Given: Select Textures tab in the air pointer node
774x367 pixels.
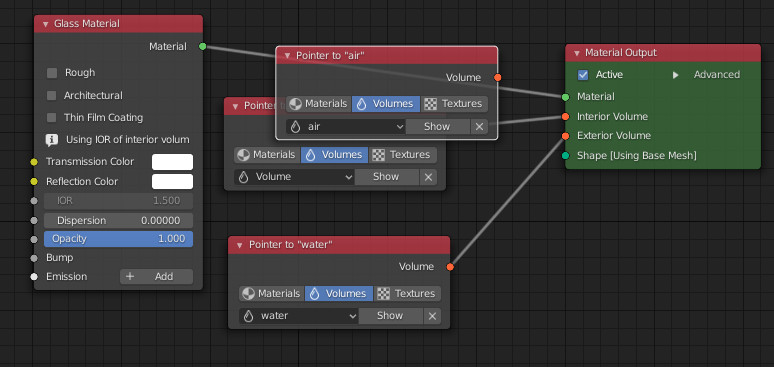Looking at the screenshot, I should [454, 104].
